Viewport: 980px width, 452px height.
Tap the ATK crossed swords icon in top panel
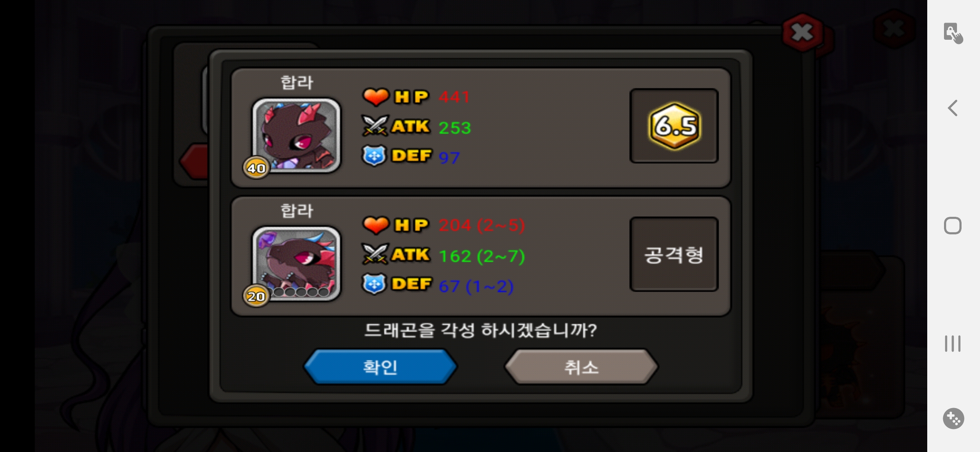click(375, 126)
